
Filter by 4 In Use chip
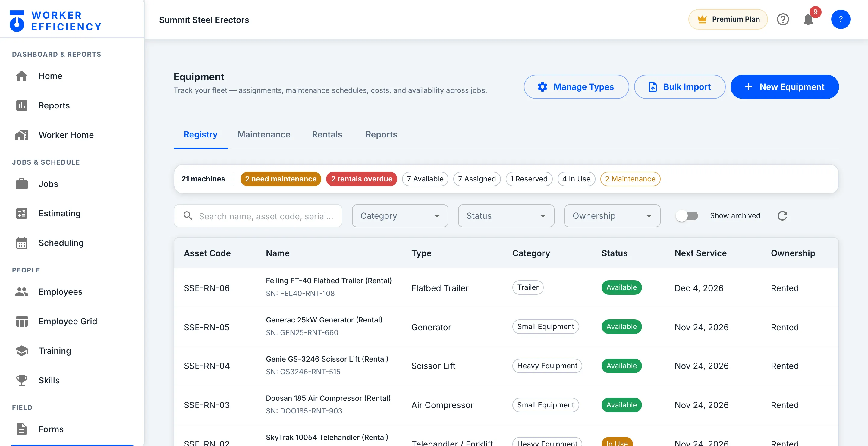[x=576, y=179]
